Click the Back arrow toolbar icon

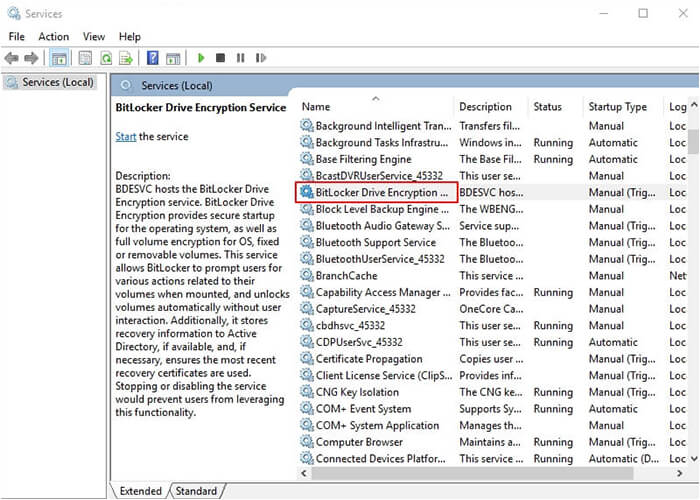pyautogui.click(x=12, y=58)
